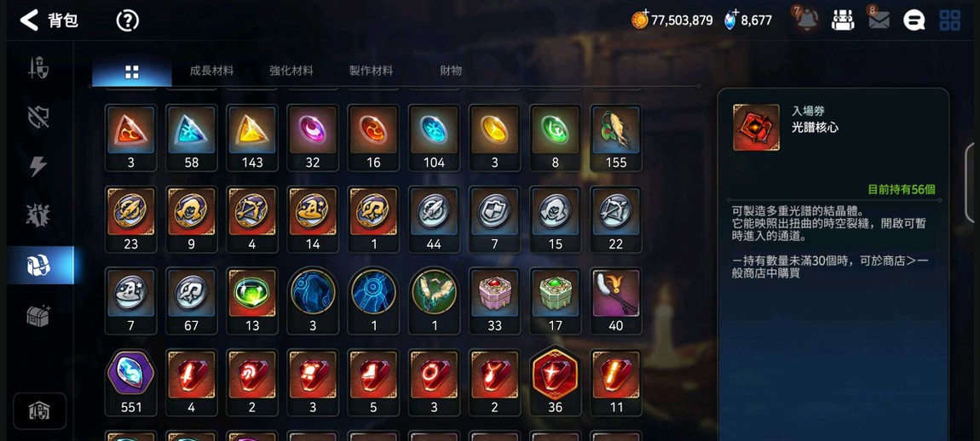The width and height of the screenshot is (980, 441).
Task: Open the notification bell icon
Action: click(805, 20)
